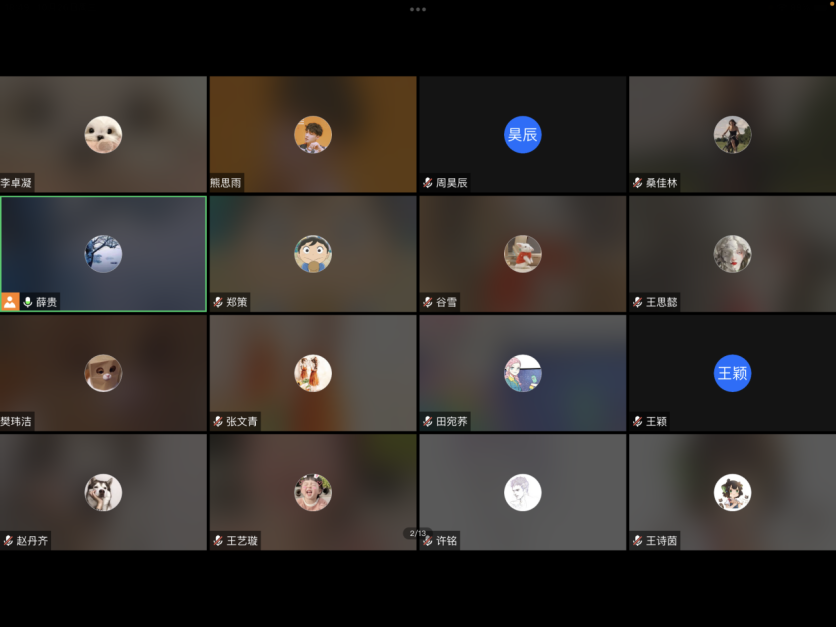Viewport: 836px width, 628px height.
Task: Click the orange host icon beside 薛贵
Action: click(x=10, y=301)
